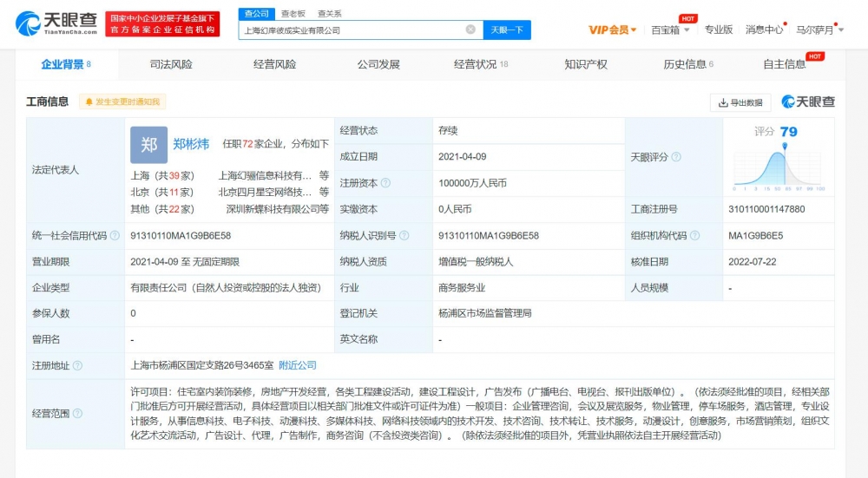Click the score distribution chart
This screenshot has height=478, width=868.
pyautogui.click(x=778, y=167)
